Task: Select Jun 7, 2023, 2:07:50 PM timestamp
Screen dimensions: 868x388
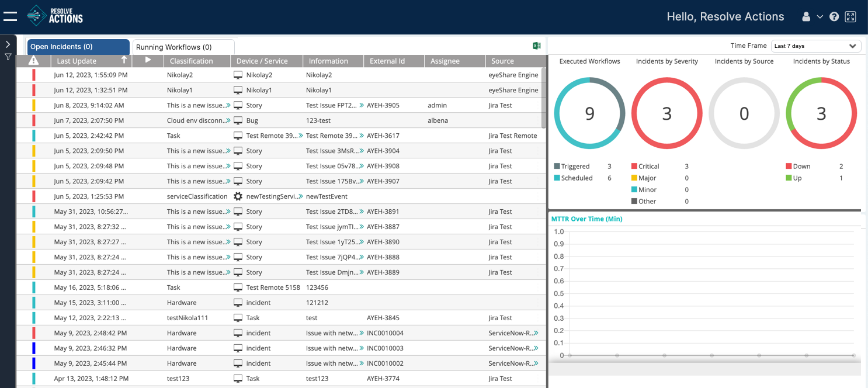Action: pyautogui.click(x=89, y=120)
